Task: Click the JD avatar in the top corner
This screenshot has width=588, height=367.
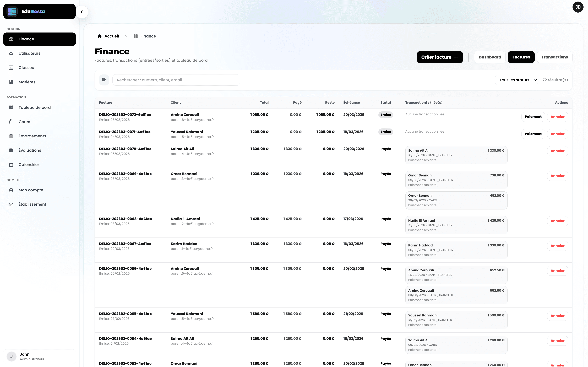Action: [x=578, y=7]
